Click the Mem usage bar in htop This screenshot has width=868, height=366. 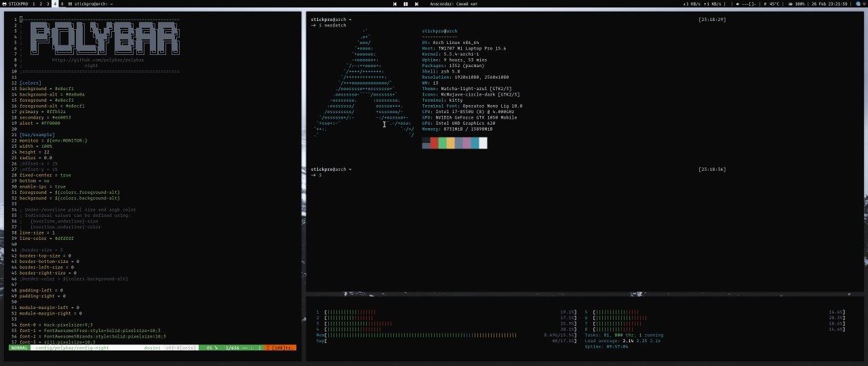tap(446, 335)
